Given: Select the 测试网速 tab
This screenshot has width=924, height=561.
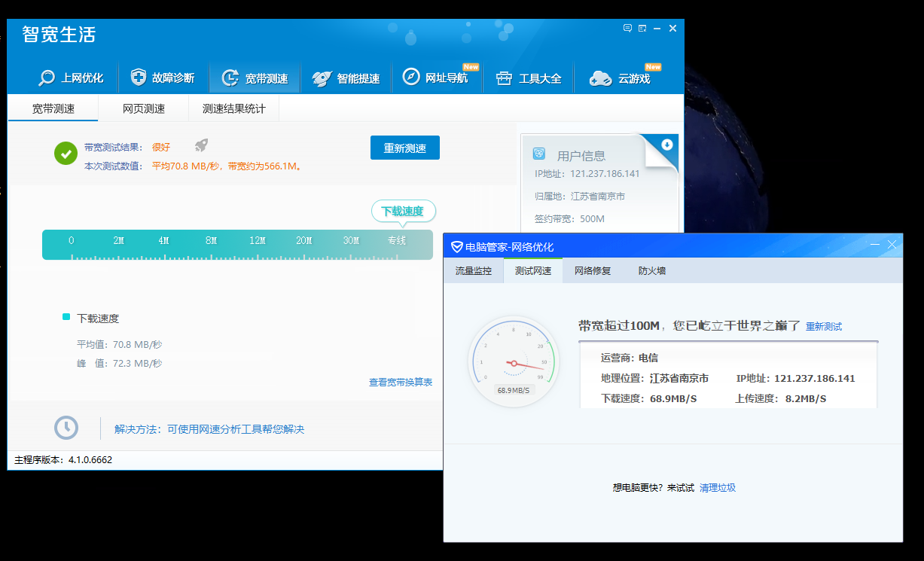Looking at the screenshot, I should 533,271.
